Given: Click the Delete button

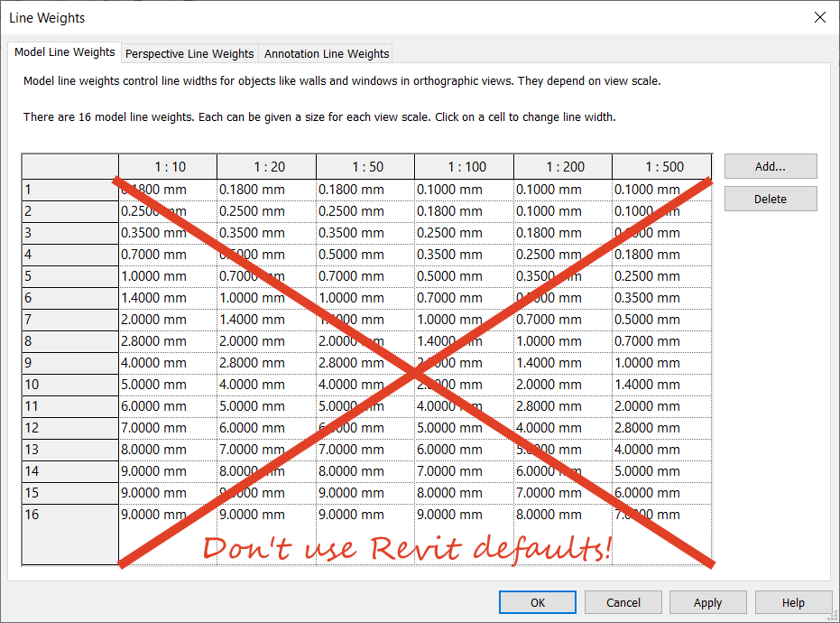Looking at the screenshot, I should point(770,198).
